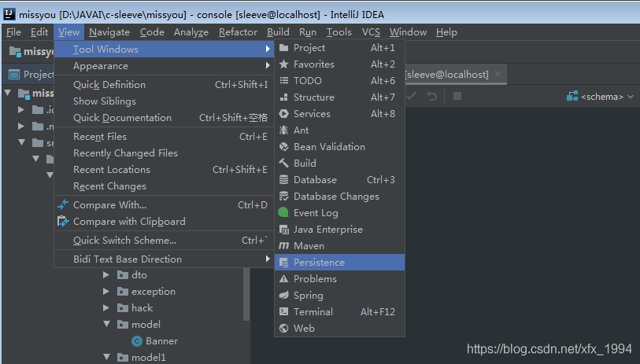Open the Appearance submenu arrow
The image size is (640, 364).
point(268,65)
